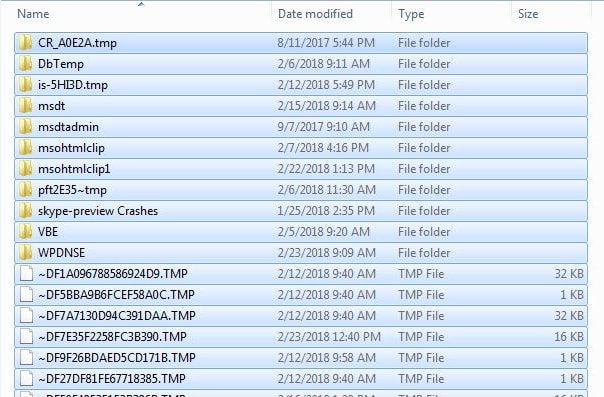Click the TMP File type of ~DF7A7130D94C391DAA.TMP
The height and width of the screenshot is (397, 604).
pyautogui.click(x=421, y=316)
